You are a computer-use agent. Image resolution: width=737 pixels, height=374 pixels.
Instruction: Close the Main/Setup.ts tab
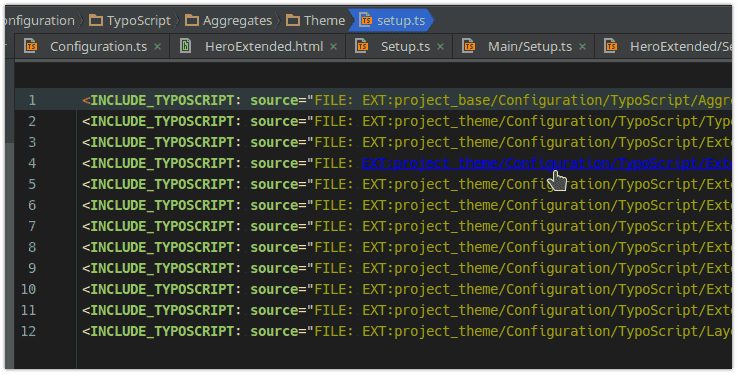point(582,47)
